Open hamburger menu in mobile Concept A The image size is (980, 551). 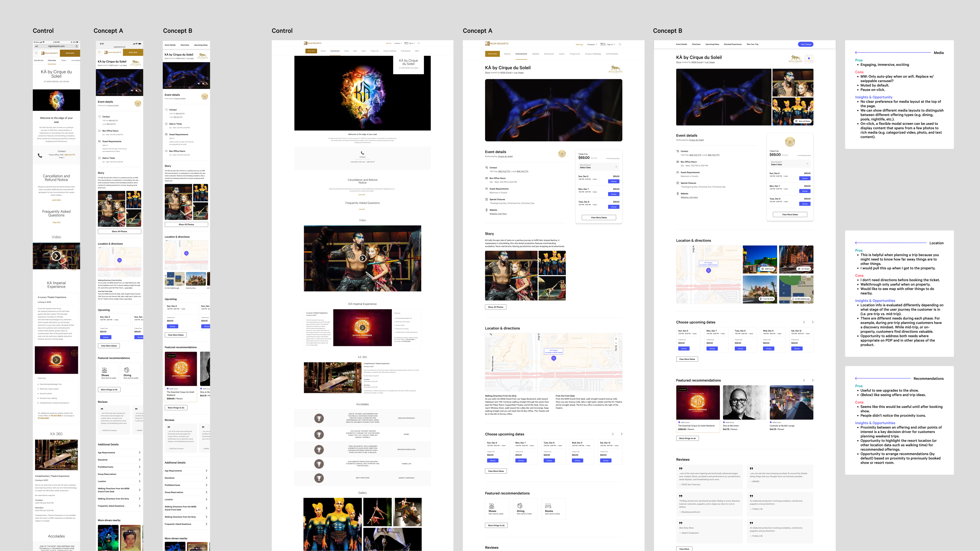pyautogui.click(x=100, y=52)
